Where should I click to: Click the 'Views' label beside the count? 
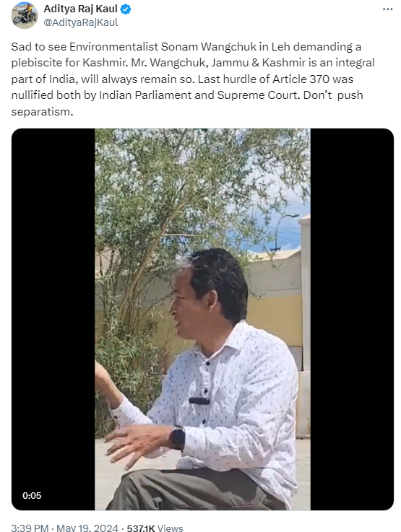click(171, 528)
